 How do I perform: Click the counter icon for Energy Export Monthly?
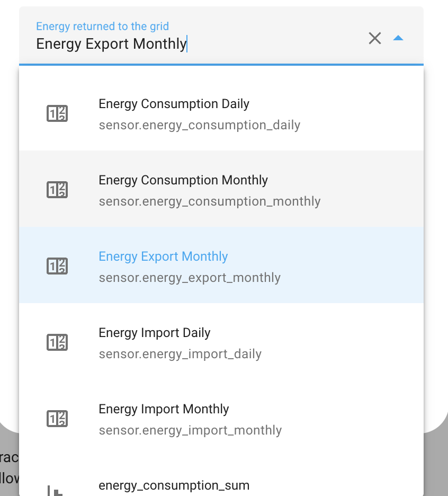coord(57,265)
